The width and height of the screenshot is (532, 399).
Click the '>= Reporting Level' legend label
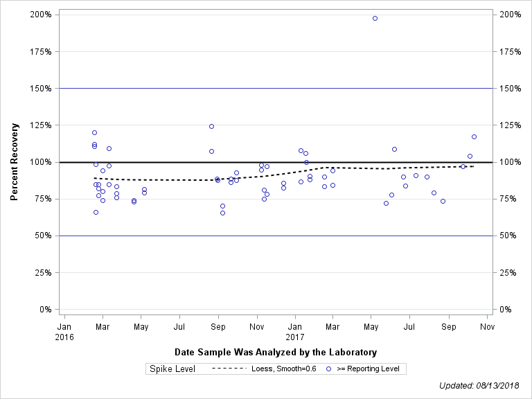(368, 369)
